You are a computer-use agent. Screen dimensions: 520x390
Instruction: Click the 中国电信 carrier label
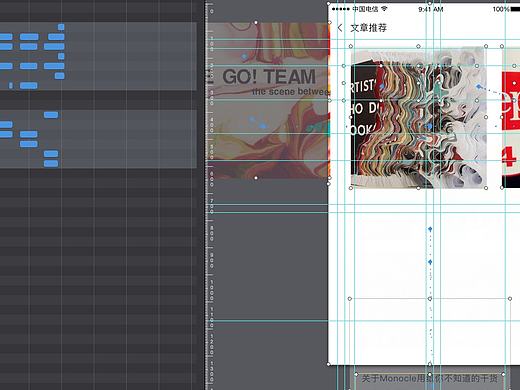click(x=365, y=9)
